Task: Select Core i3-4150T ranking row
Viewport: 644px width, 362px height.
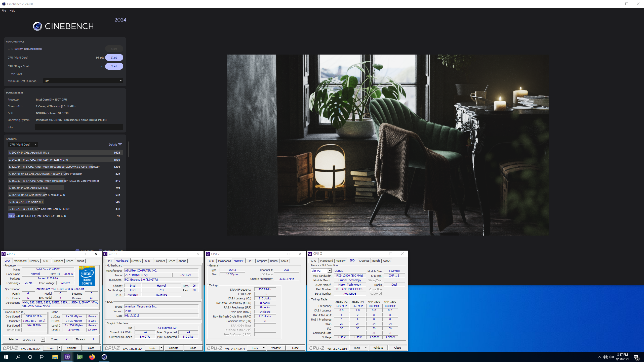Action: [65, 216]
